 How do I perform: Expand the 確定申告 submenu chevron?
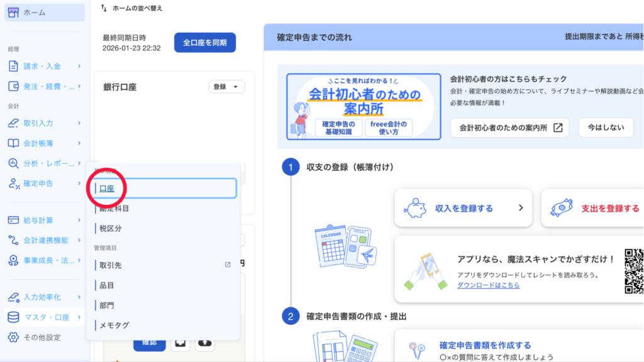(79, 183)
